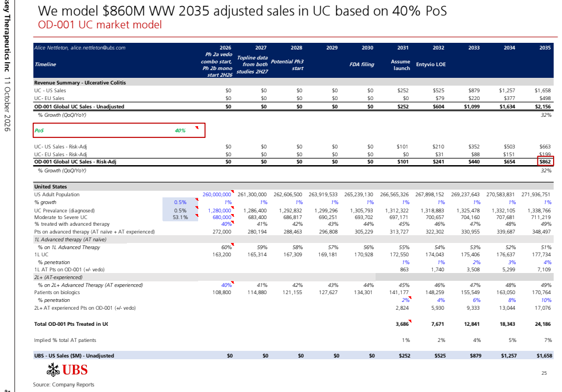The image size is (562, 392).
Task: Select the 680,000 moderate to severe cell
Action: coord(222,217)
